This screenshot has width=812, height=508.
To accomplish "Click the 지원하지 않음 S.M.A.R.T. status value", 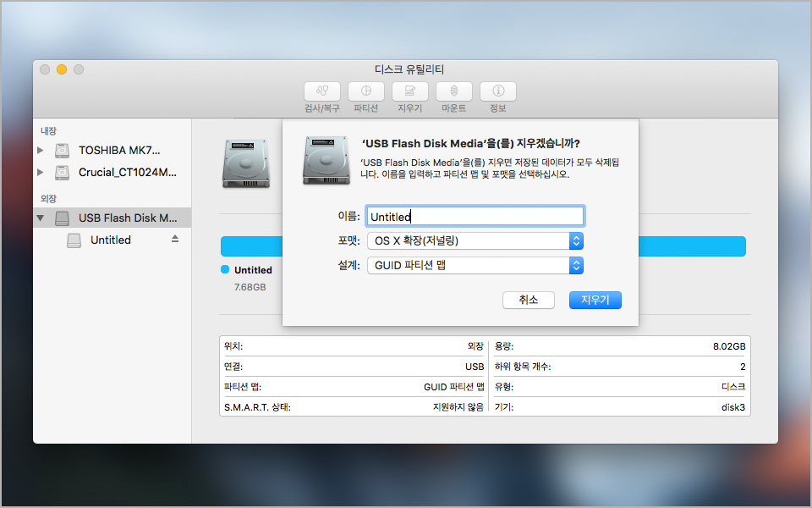I will [458, 407].
